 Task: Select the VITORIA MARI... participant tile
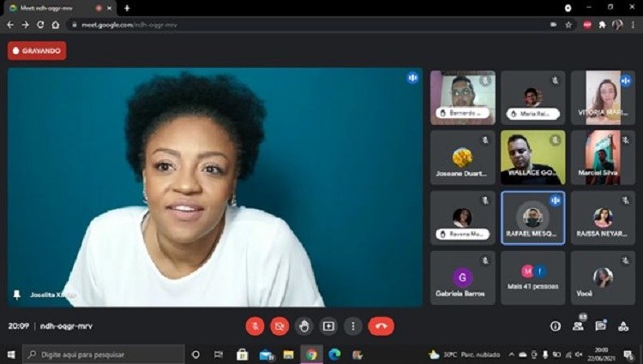coord(603,98)
